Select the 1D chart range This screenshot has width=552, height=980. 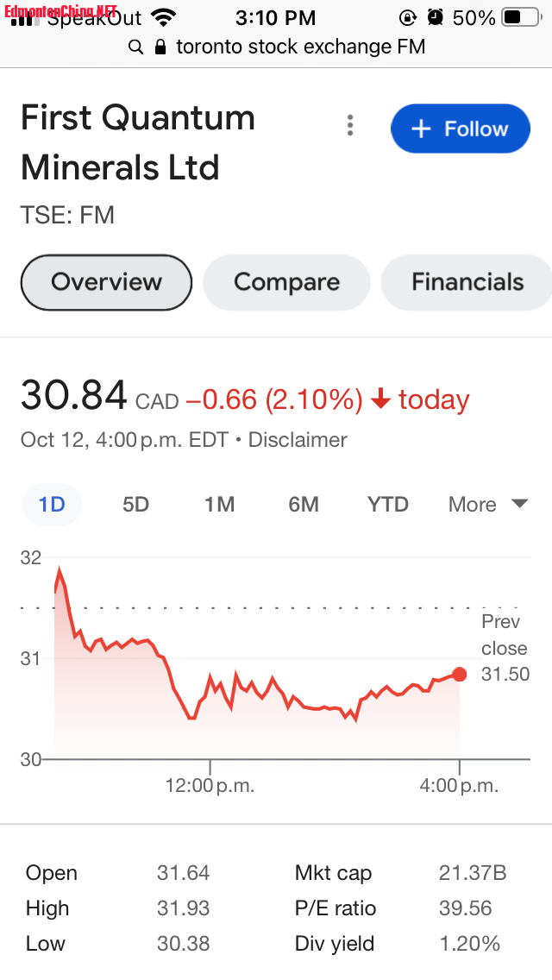click(52, 504)
